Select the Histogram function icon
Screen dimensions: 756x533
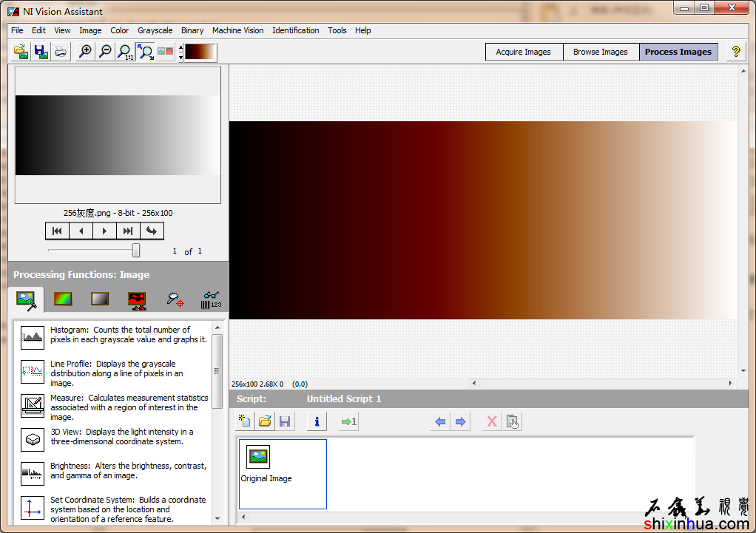33,338
